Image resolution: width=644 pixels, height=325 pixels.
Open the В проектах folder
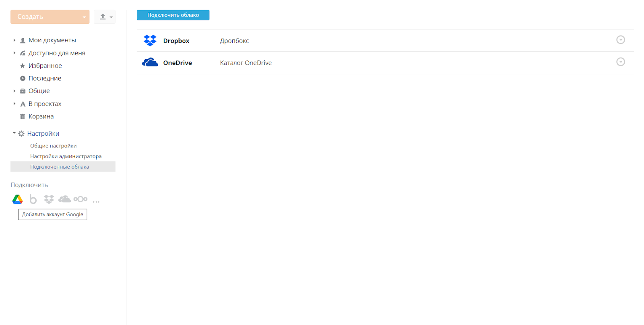tap(45, 104)
